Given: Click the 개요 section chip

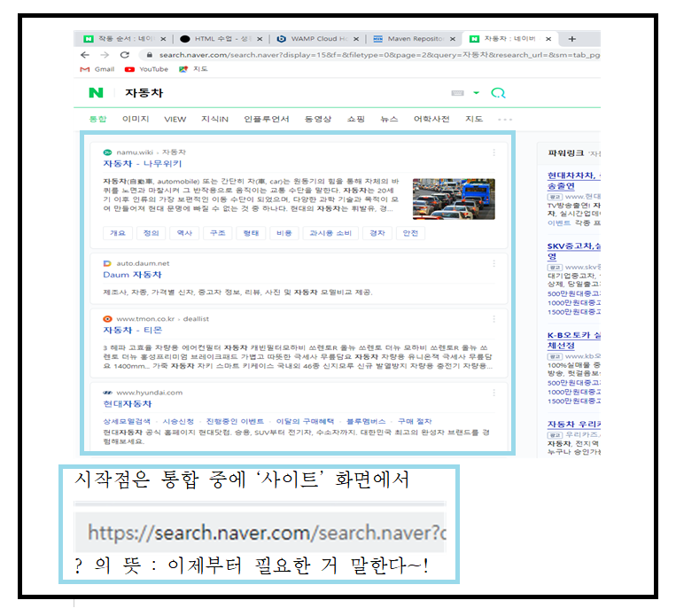Looking at the screenshot, I should [x=117, y=233].
